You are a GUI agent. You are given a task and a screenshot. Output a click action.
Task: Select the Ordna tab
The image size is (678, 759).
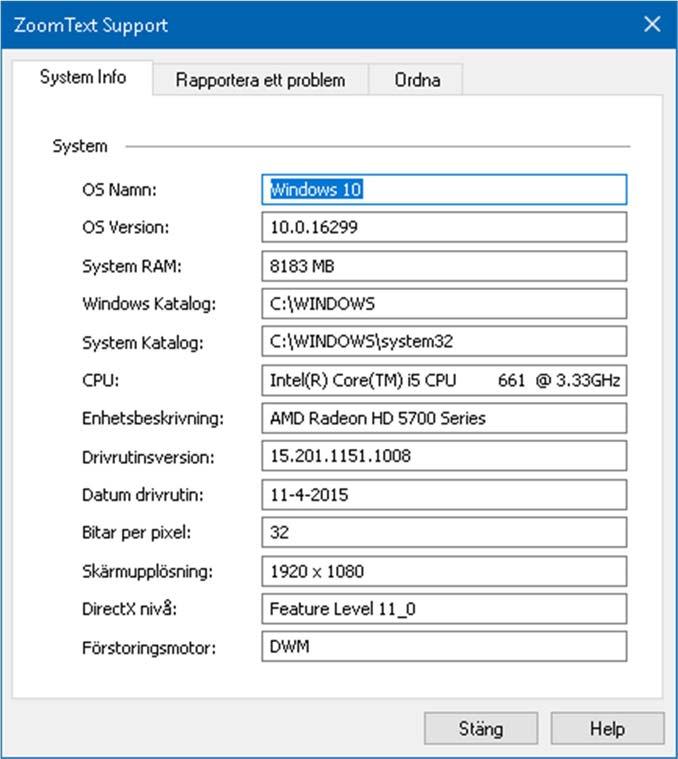(417, 80)
